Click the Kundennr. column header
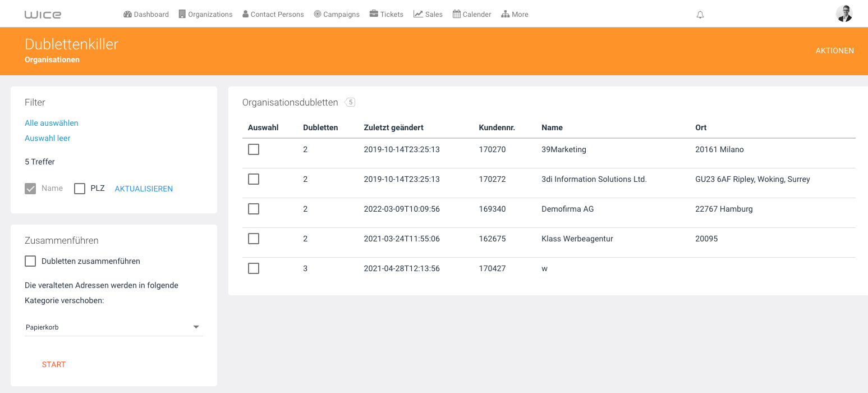 497,127
